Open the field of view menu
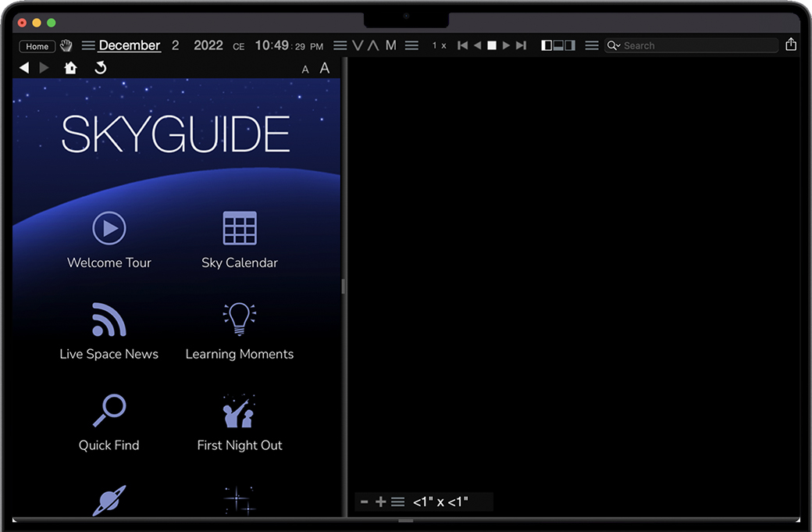812x532 pixels. (398, 502)
